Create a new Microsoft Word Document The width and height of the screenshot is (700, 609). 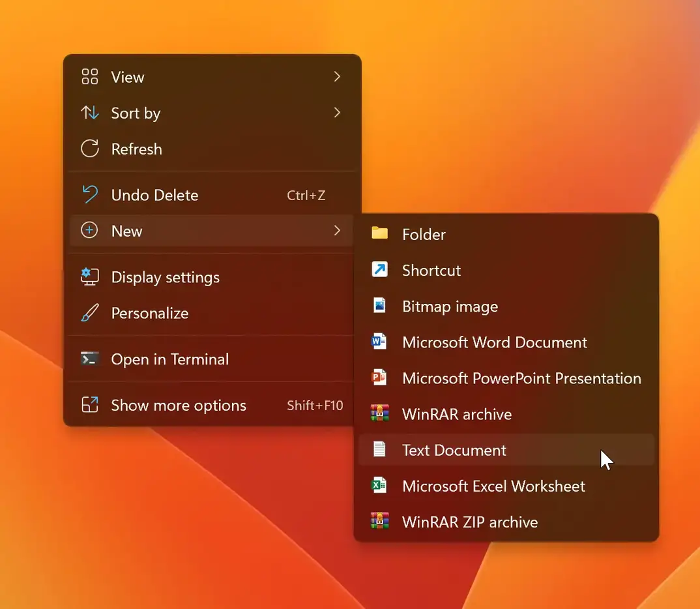coord(506,342)
